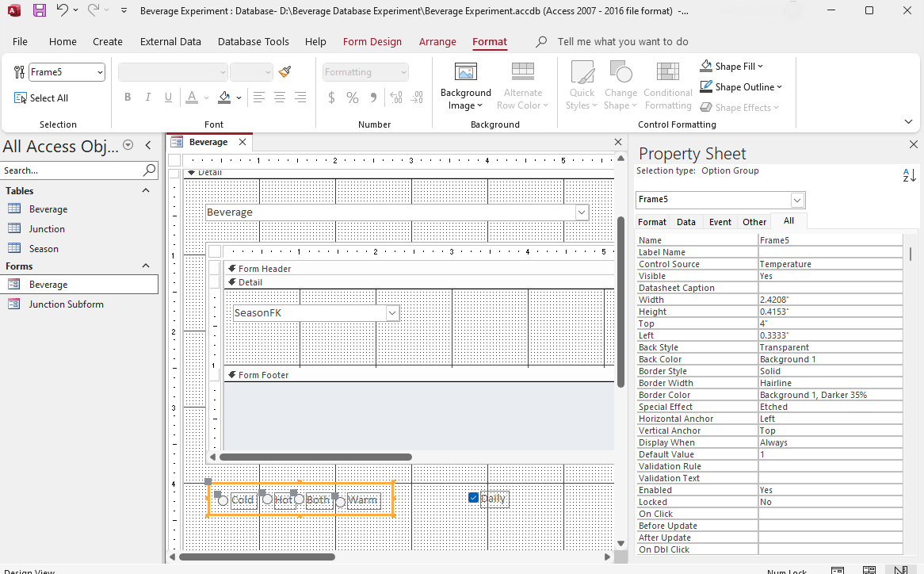Open the All Access Objects menu arrow

[x=128, y=145]
